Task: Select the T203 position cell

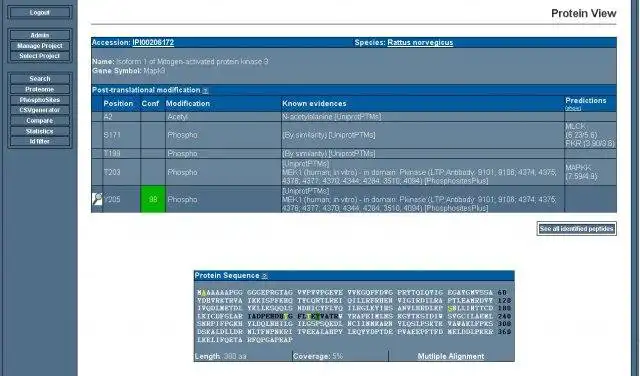Action: [x=122, y=172]
